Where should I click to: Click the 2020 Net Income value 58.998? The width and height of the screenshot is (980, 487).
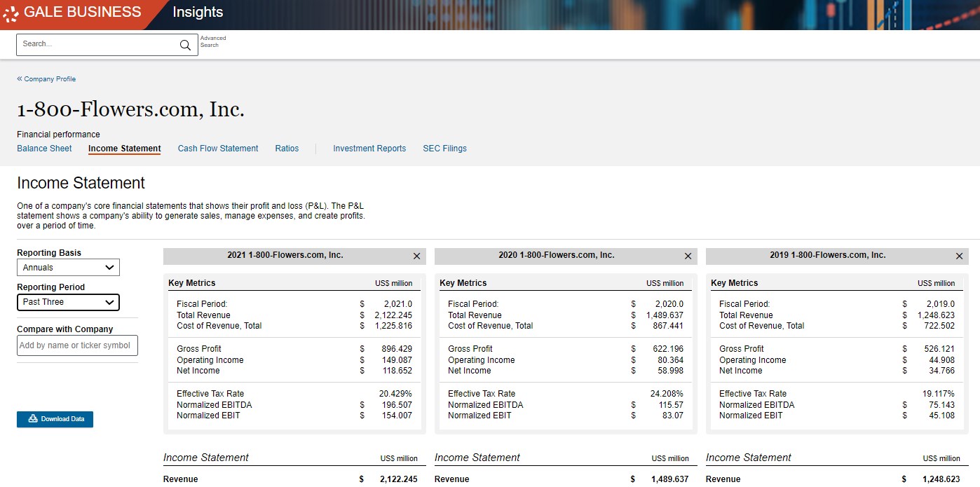(x=671, y=371)
